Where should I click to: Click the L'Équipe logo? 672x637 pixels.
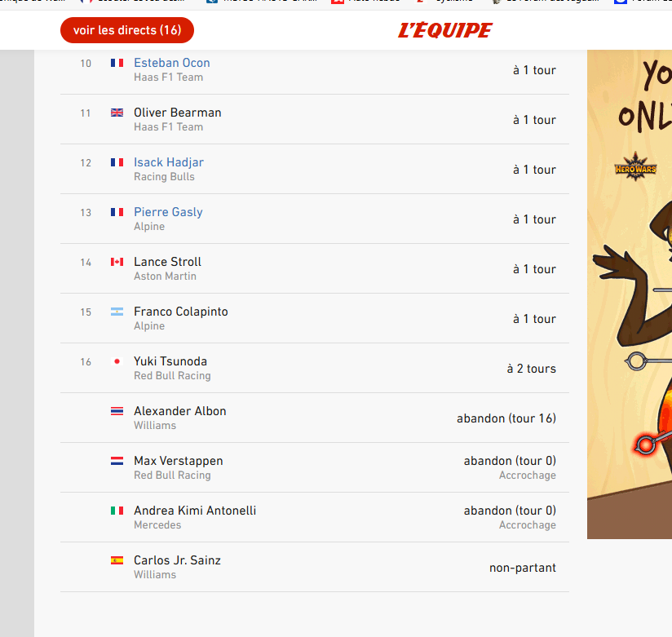point(444,30)
